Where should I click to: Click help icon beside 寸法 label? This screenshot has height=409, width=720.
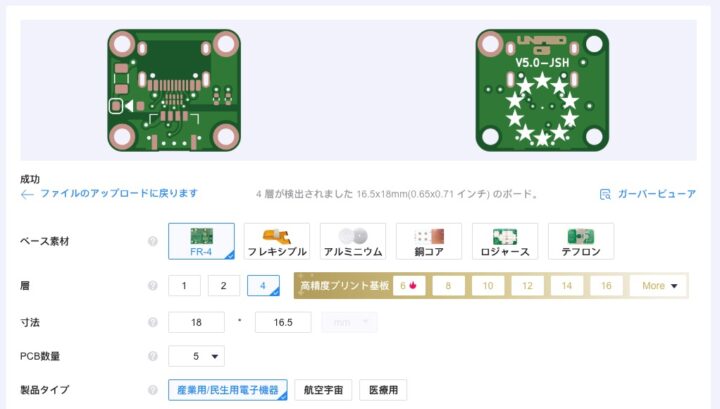click(152, 322)
